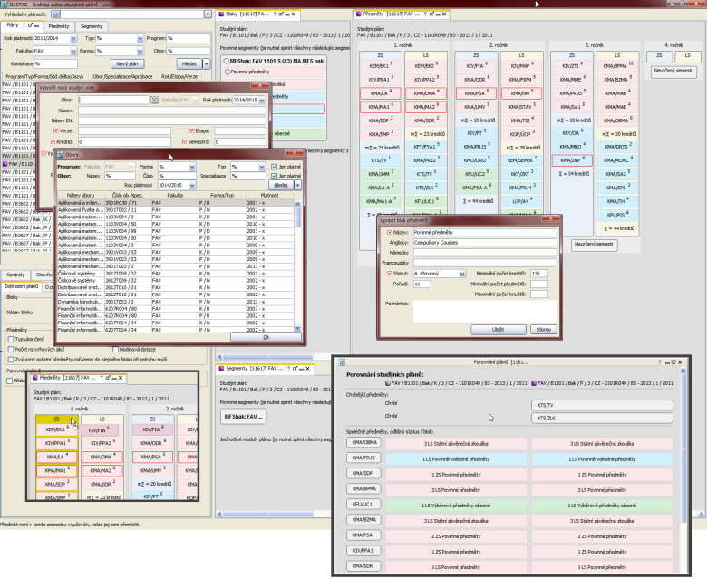The width and height of the screenshot is (707, 588).
Task: Minimize the Plány panel with its dash icon
Action: click(37, 25)
